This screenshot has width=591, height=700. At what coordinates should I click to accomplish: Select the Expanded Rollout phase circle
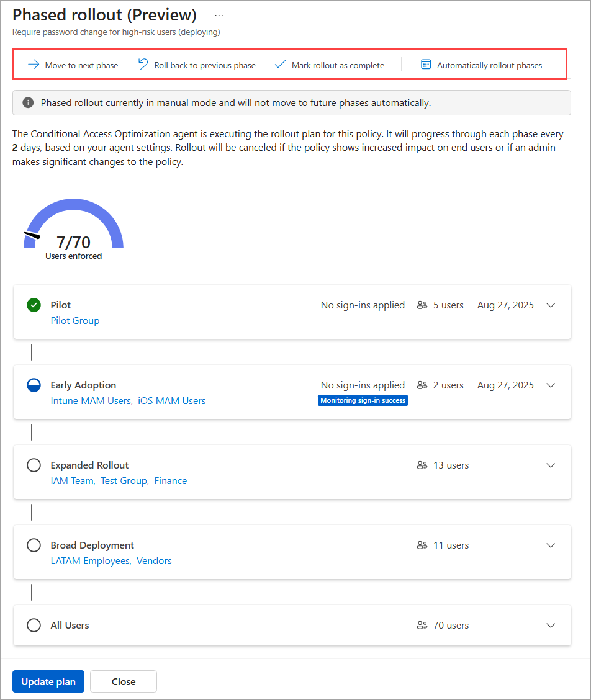[x=34, y=465]
